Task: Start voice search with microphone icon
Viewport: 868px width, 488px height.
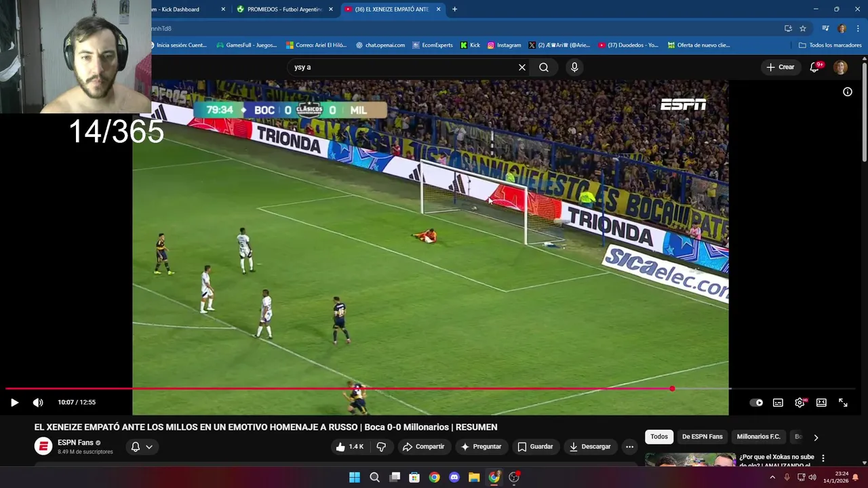Action: 574,67
